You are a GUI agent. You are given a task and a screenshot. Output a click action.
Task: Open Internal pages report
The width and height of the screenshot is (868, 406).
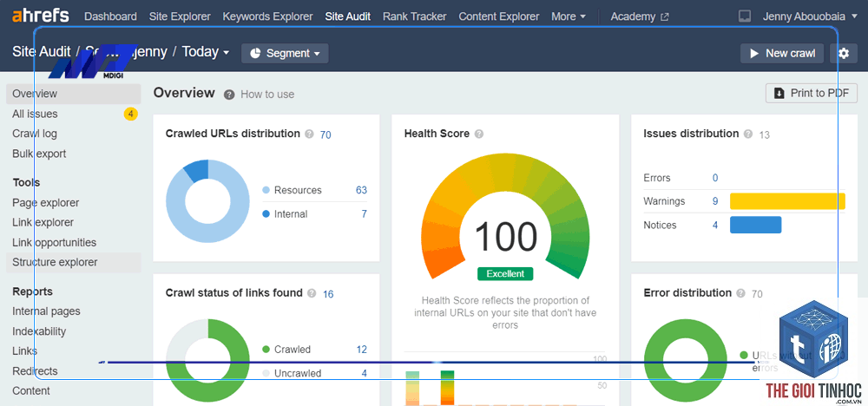(46, 311)
